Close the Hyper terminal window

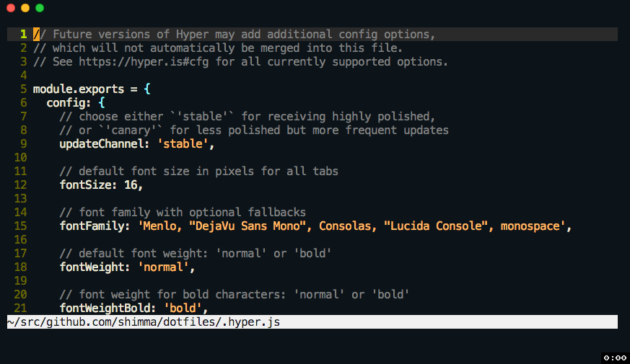click(11, 8)
